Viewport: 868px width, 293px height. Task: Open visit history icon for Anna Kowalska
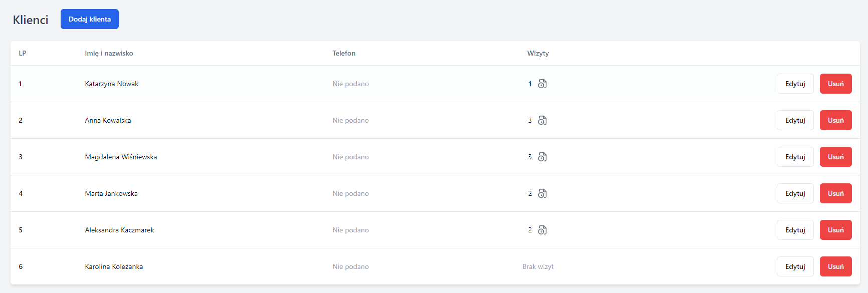[x=542, y=120]
